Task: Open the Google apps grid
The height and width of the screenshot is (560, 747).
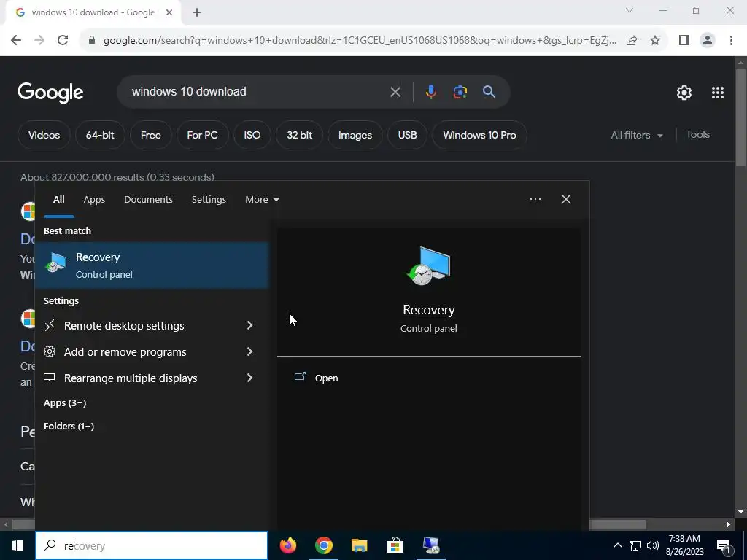Action: [718, 93]
